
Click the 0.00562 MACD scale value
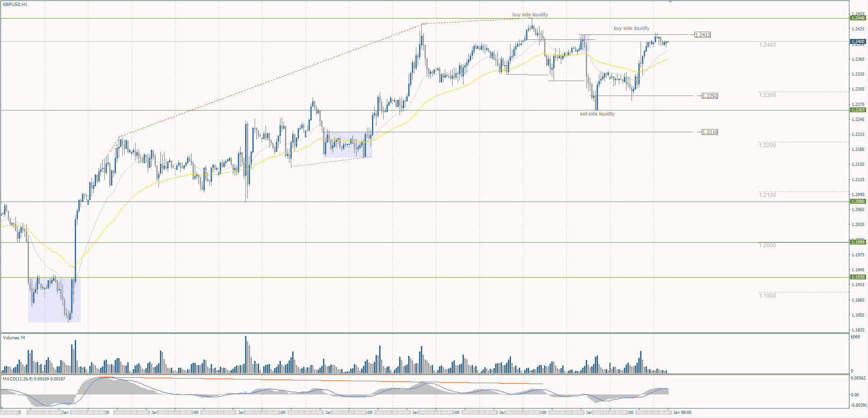pos(858,378)
